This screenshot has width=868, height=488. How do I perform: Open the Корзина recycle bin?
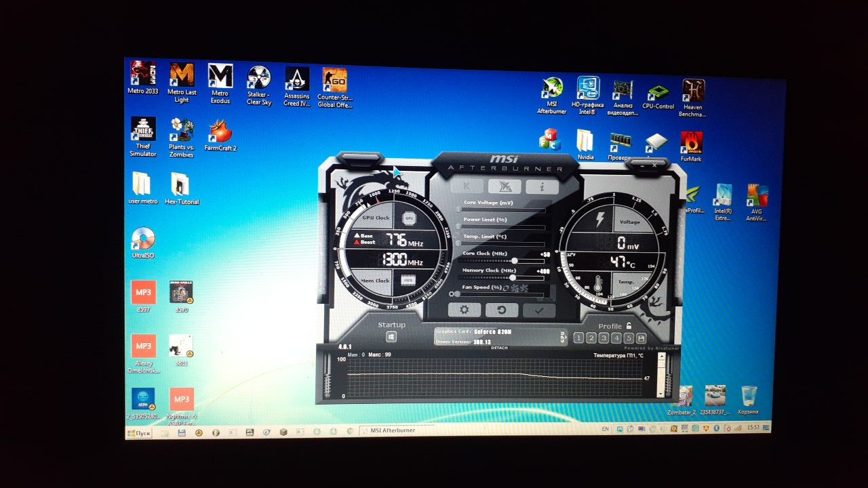pyautogui.click(x=749, y=401)
